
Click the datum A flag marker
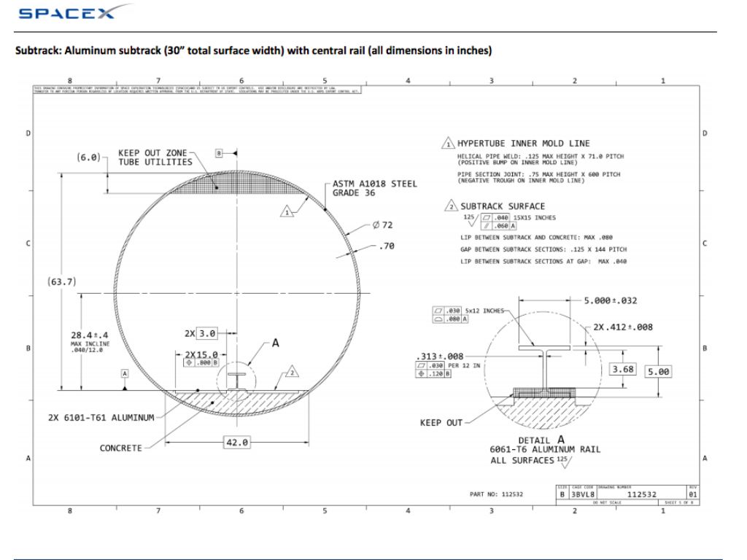125,374
